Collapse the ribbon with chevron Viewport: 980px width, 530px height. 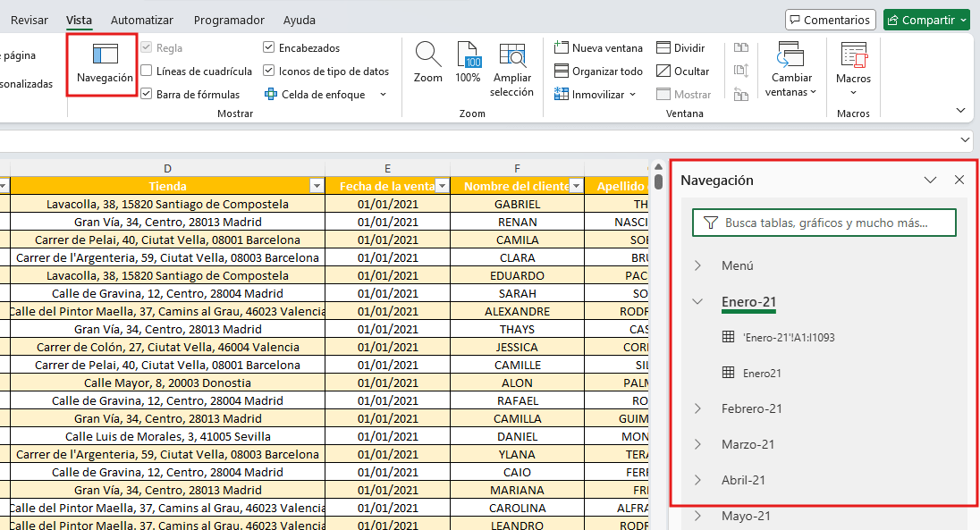click(961, 111)
